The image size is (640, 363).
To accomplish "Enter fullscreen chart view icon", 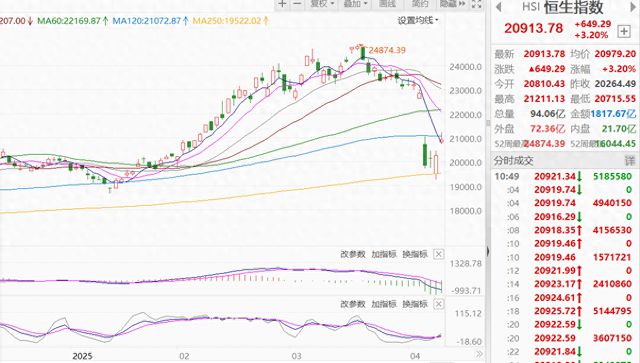I will click(476, 4).
